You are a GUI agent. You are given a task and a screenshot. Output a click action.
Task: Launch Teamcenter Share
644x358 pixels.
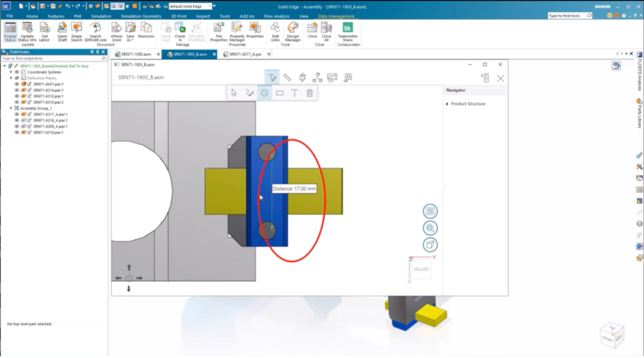pos(348,30)
